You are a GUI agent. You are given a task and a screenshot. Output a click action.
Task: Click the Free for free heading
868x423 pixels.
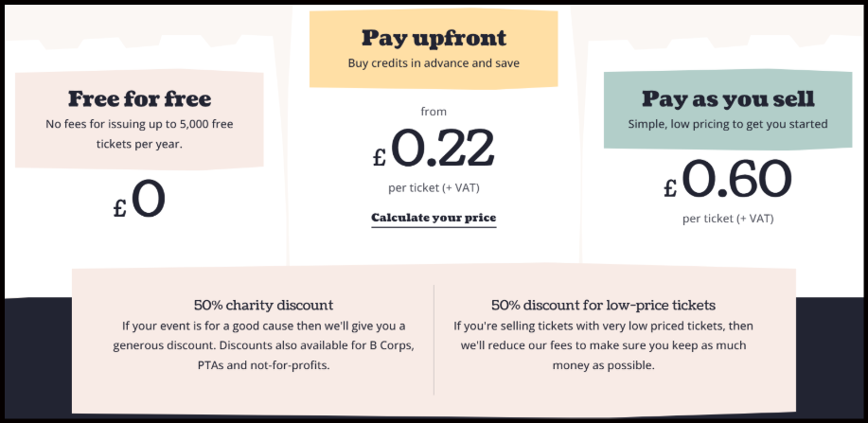click(x=139, y=98)
